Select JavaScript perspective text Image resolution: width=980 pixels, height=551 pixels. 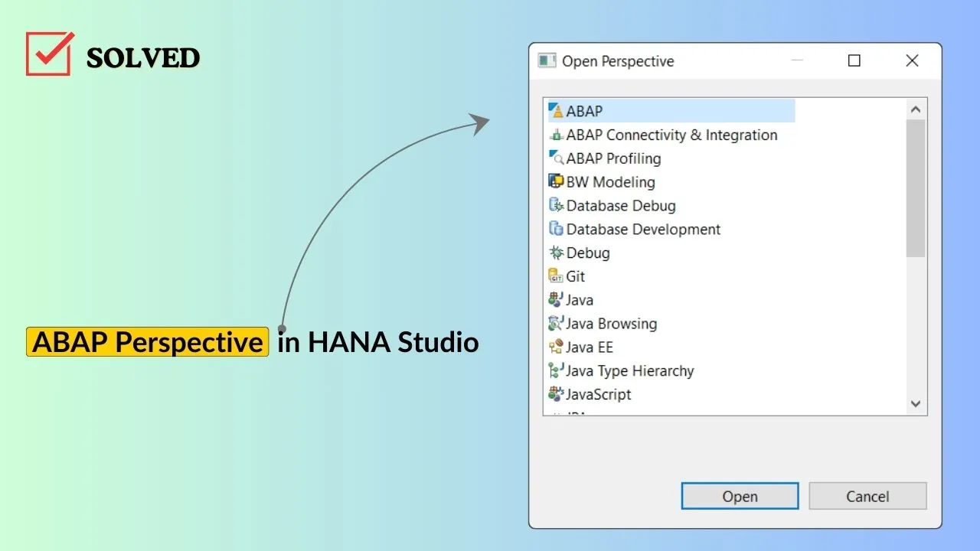[x=599, y=394]
